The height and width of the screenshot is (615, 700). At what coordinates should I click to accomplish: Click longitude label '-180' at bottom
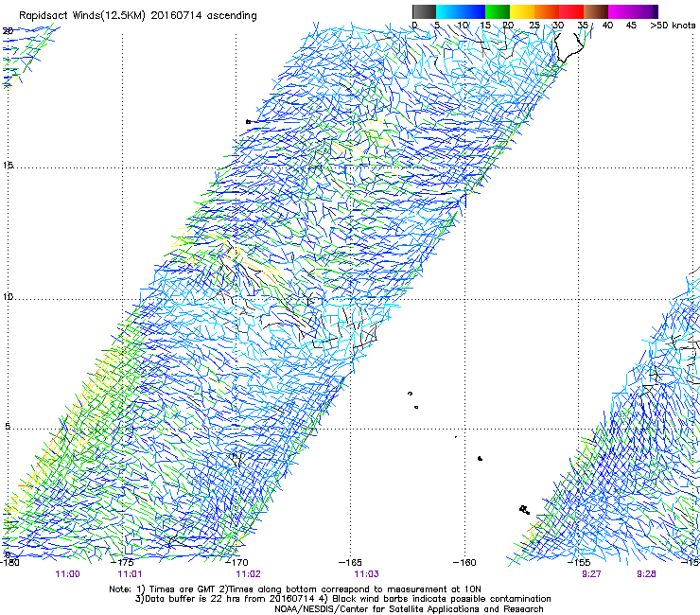click(9, 563)
